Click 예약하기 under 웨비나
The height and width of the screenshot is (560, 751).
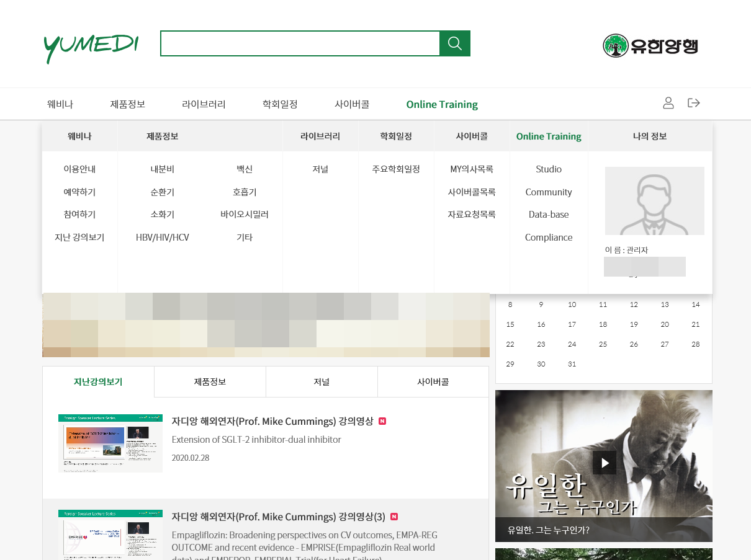point(79,192)
